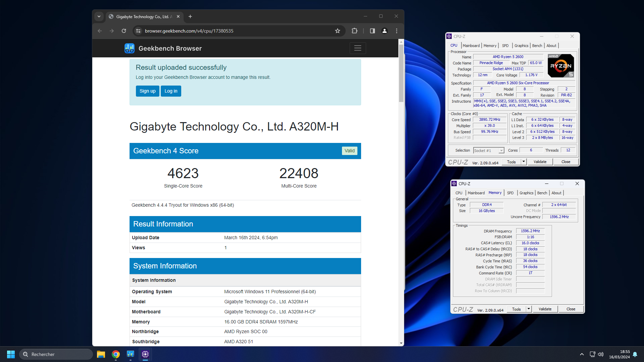Viewport: 644px width, 362px height.
Task: Click the Log in button
Action: [x=171, y=91]
